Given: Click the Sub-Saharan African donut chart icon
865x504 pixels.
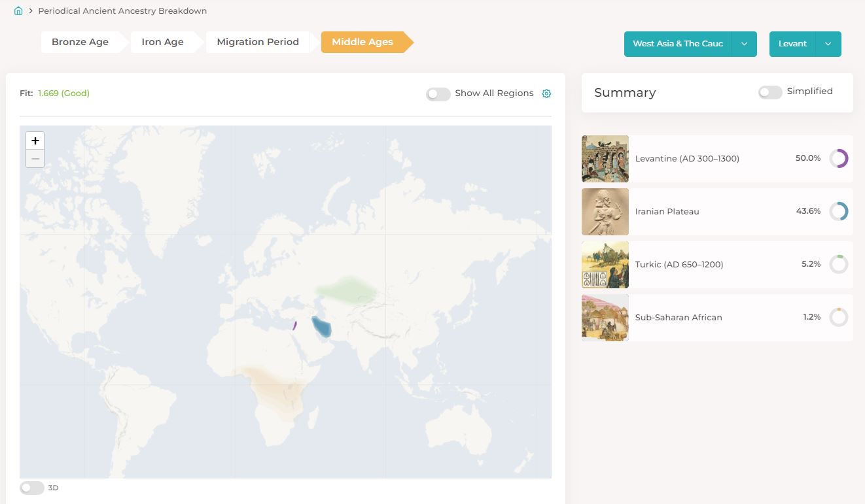Looking at the screenshot, I should pyautogui.click(x=838, y=318).
